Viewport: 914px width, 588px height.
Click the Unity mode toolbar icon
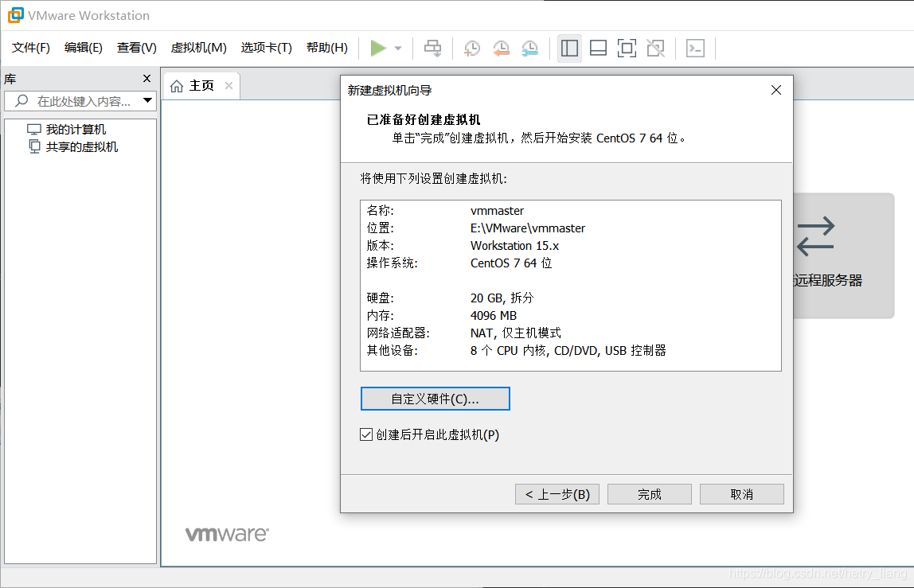pyautogui.click(x=656, y=48)
